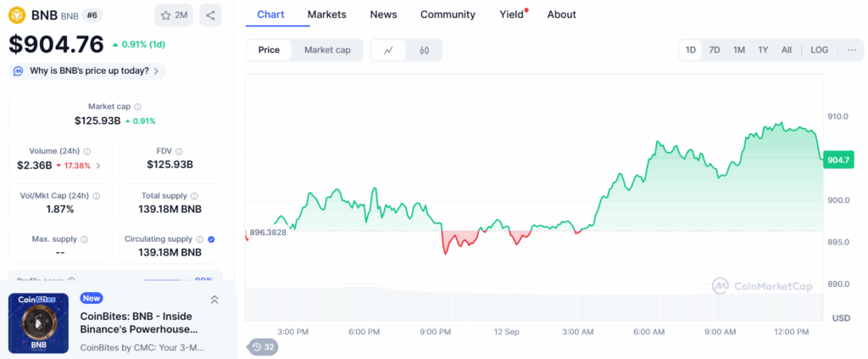This screenshot has width=868, height=359.
Task: Open FDV info icon
Action: (179, 151)
